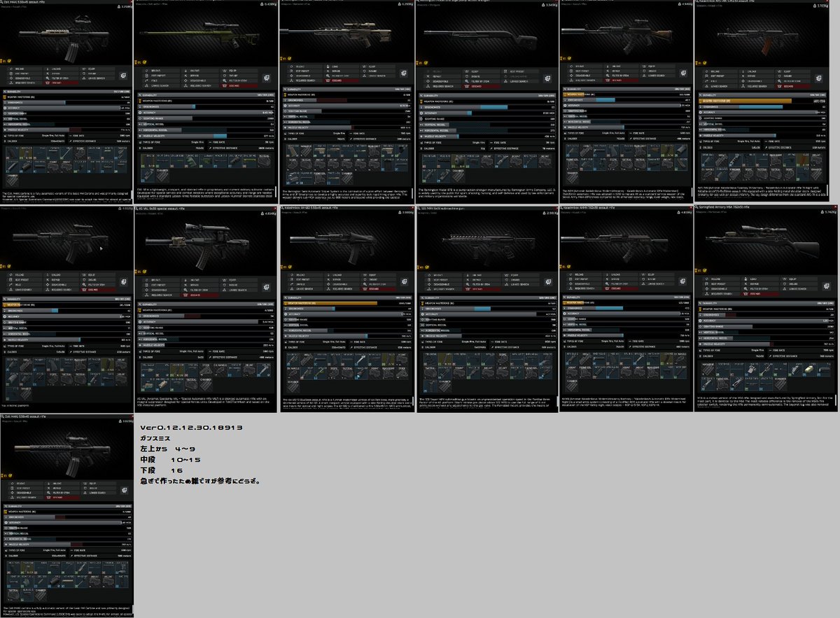This screenshot has height=618, width=840.
Task: Repair the Remington 870 shotgun
Action: 442,76
